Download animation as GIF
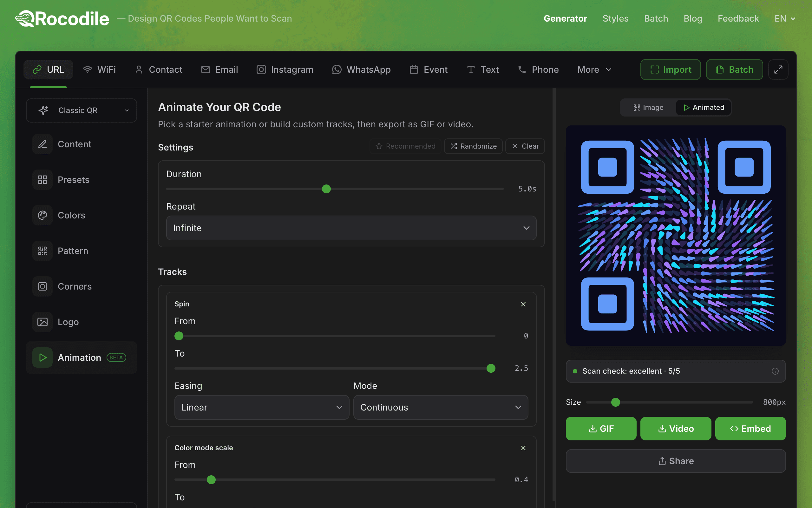Image resolution: width=812 pixels, height=508 pixels. tap(601, 429)
